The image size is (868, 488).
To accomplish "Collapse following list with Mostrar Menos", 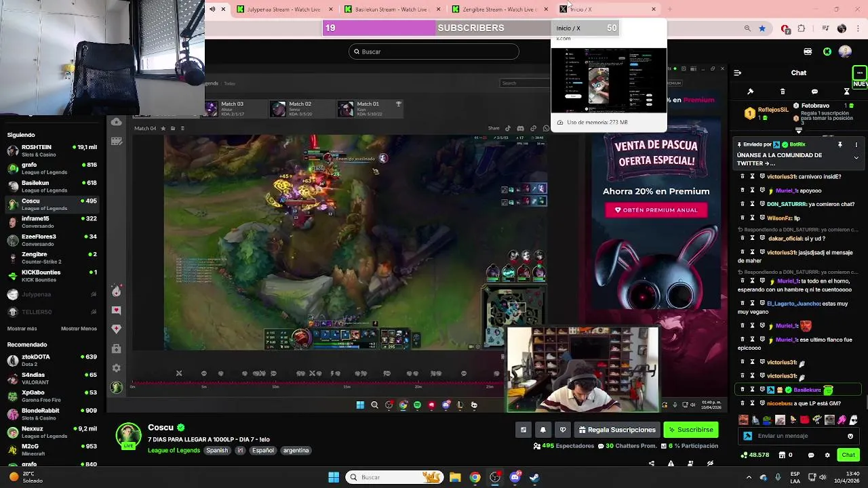I will (x=79, y=329).
